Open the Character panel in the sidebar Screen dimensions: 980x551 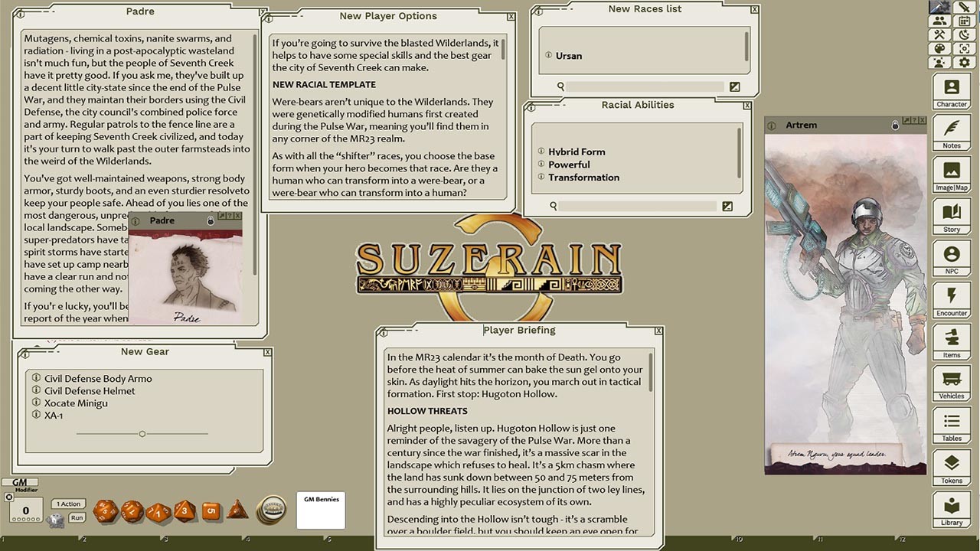point(951,90)
